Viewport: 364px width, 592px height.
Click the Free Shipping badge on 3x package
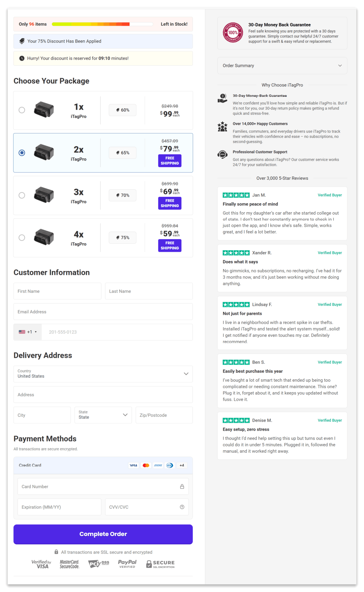[170, 203]
